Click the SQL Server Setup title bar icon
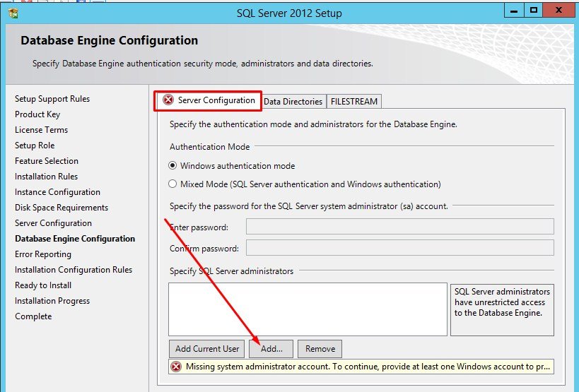579x392 pixels. click(x=13, y=13)
